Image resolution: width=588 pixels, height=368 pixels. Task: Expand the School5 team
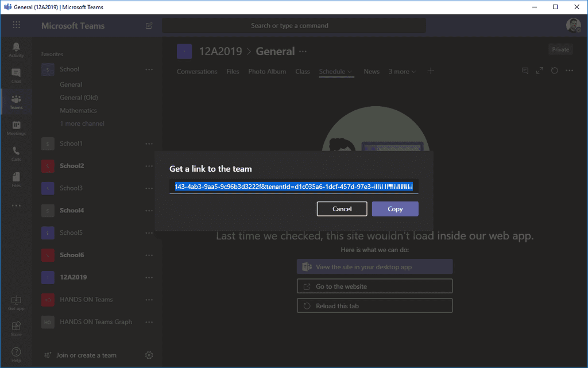(71, 233)
